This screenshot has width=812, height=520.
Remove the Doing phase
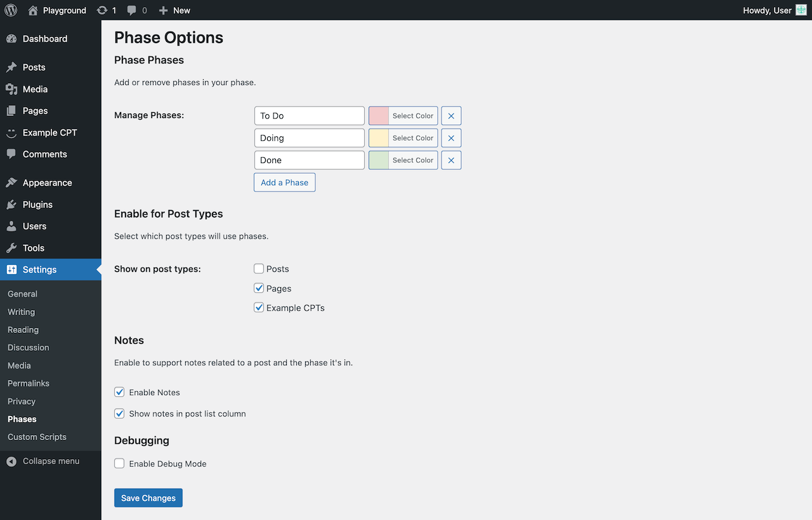pos(451,138)
